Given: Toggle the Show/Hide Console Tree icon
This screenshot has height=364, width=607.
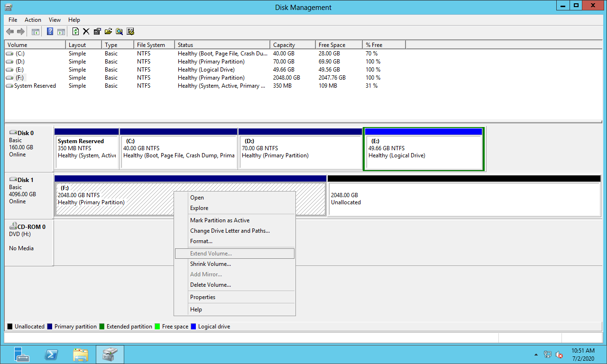Looking at the screenshot, I should [x=35, y=32].
